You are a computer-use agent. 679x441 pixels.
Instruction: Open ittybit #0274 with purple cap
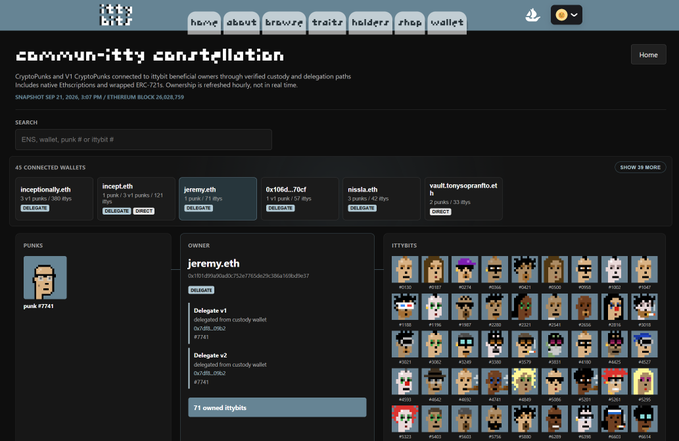click(465, 269)
